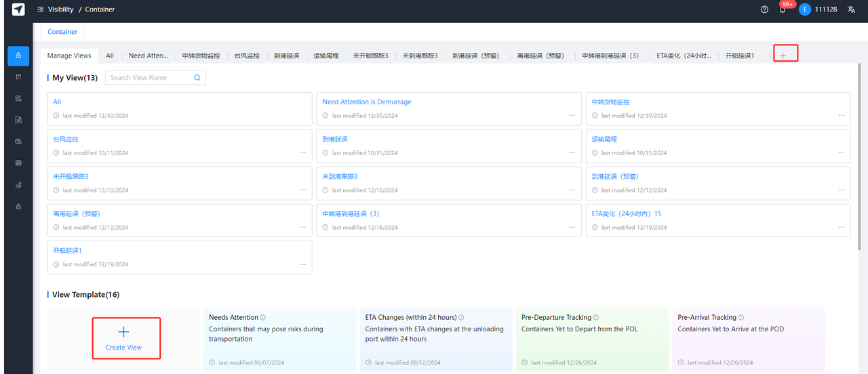
Task: Open the 台风监控 tab
Action: tap(247, 56)
